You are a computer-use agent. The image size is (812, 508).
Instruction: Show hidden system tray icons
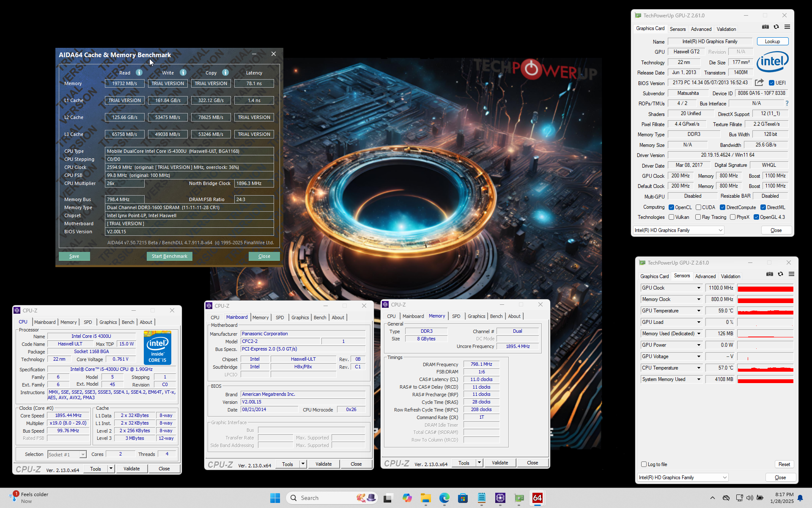point(713,498)
